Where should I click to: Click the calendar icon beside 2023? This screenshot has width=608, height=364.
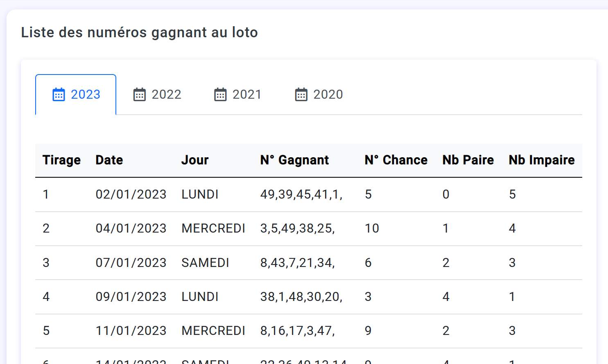(x=59, y=95)
